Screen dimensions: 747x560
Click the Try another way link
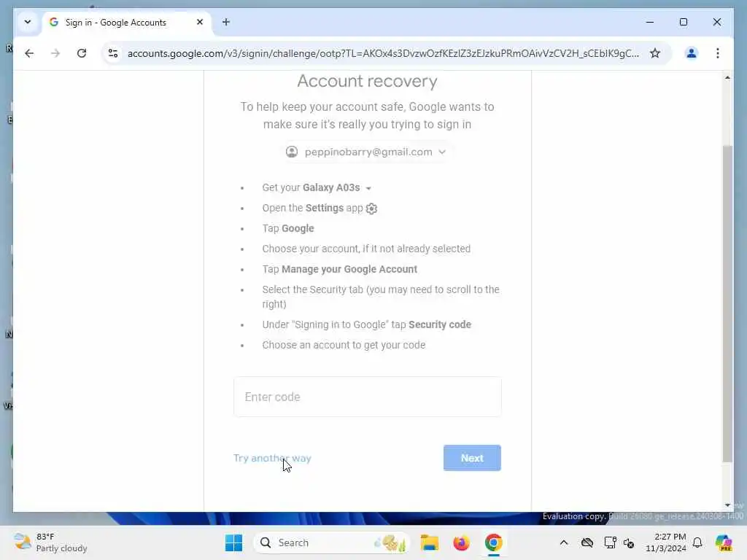click(x=272, y=458)
